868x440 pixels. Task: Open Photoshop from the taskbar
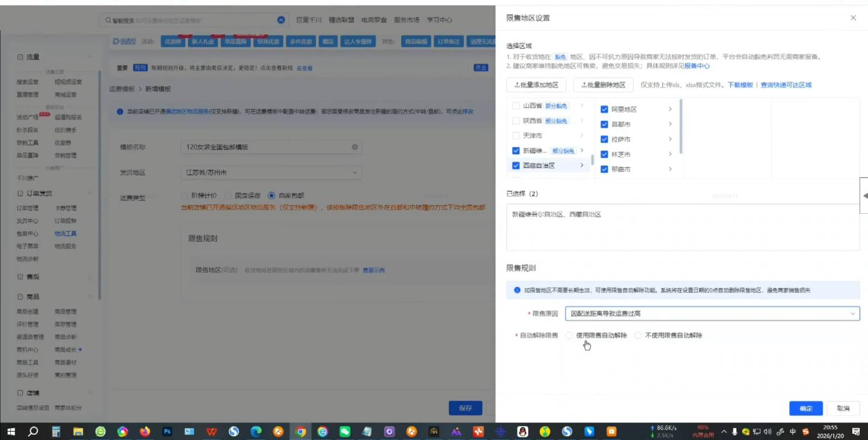[167, 432]
